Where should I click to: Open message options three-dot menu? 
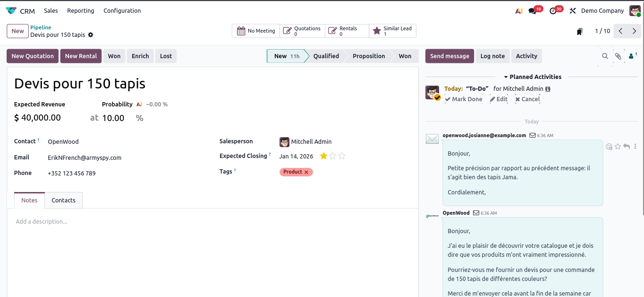[x=635, y=147]
